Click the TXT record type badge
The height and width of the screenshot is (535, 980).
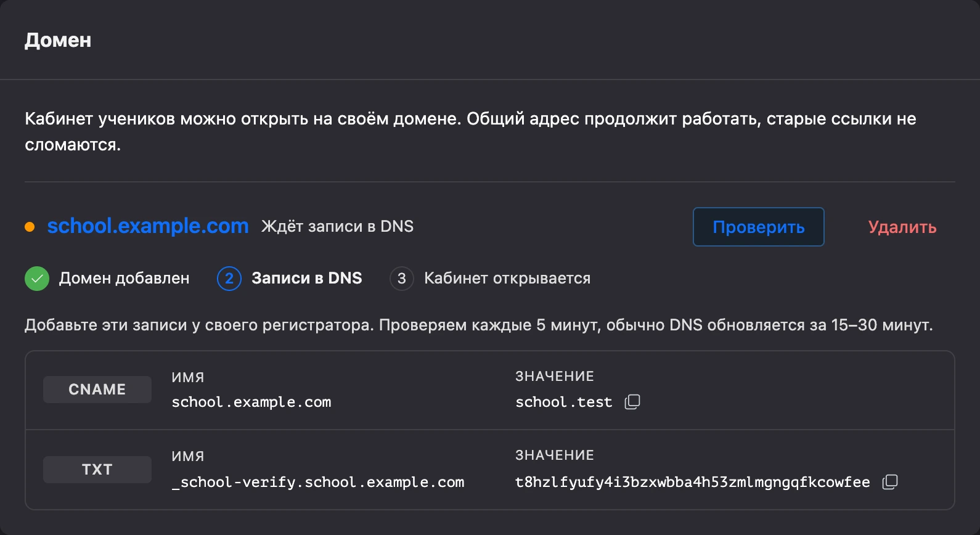coord(97,470)
